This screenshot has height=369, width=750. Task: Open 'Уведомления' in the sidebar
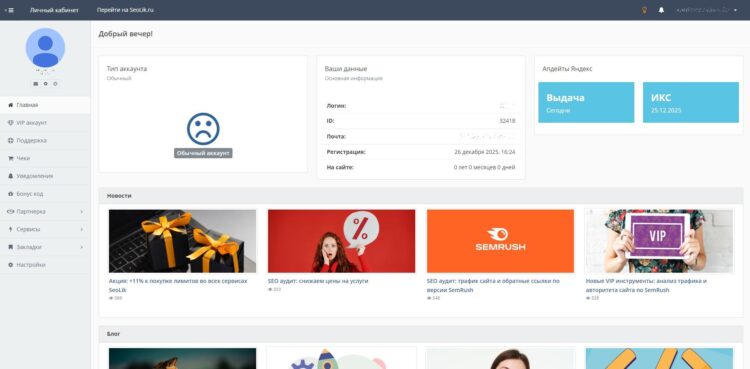tap(45, 176)
